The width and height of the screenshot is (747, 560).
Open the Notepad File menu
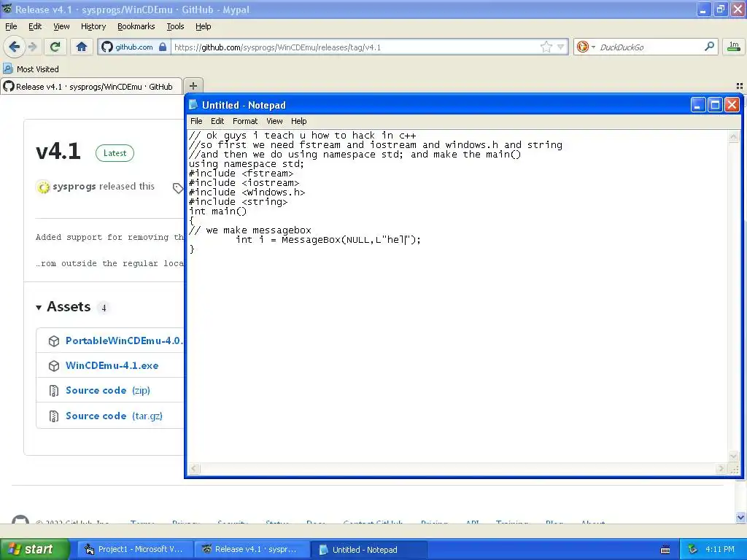coord(196,121)
